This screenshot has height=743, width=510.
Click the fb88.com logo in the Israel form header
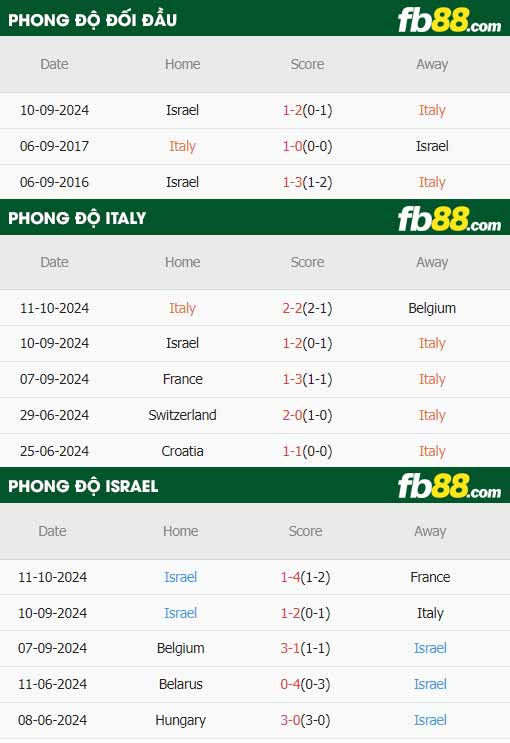point(449,487)
